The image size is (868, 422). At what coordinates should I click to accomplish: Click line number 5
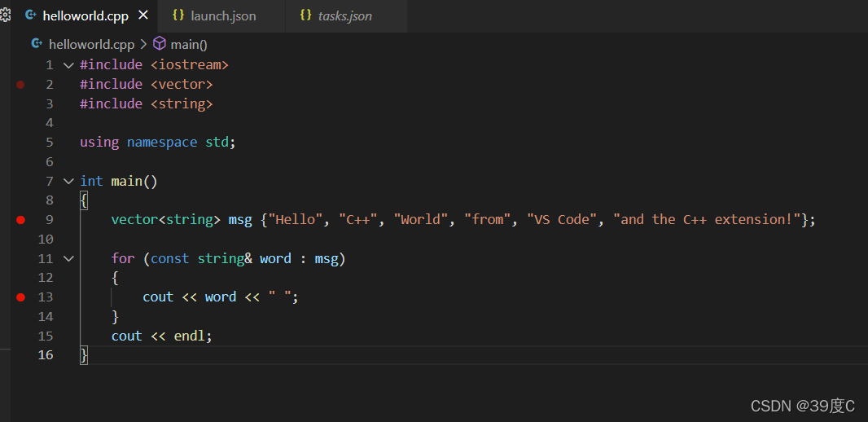pyautogui.click(x=50, y=143)
